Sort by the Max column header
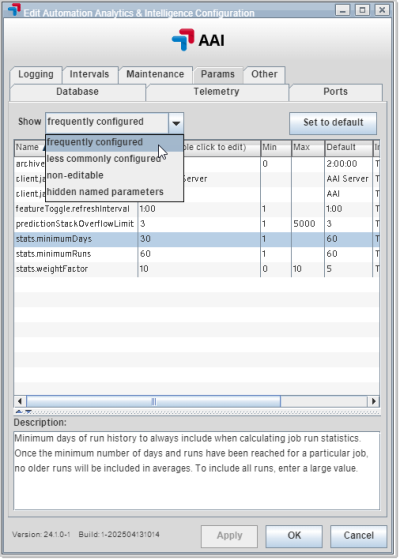The image size is (400, 560). coord(308,148)
